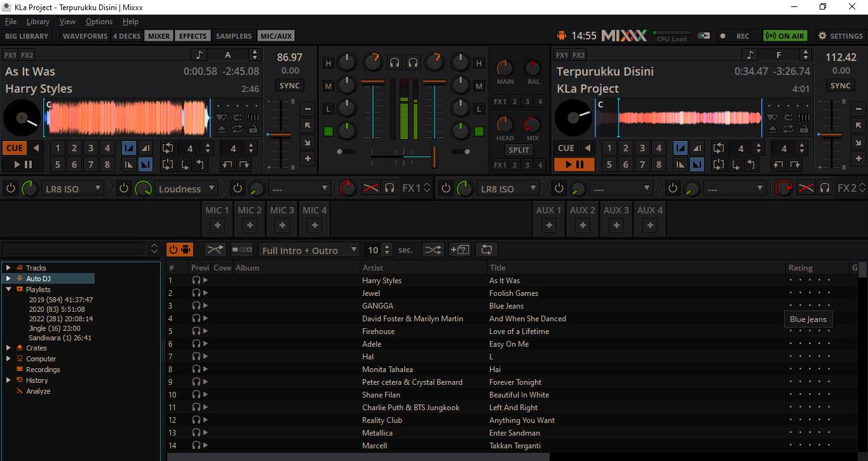Open the Loudness effect selector dropdown
The image size is (868, 461).
pos(186,189)
